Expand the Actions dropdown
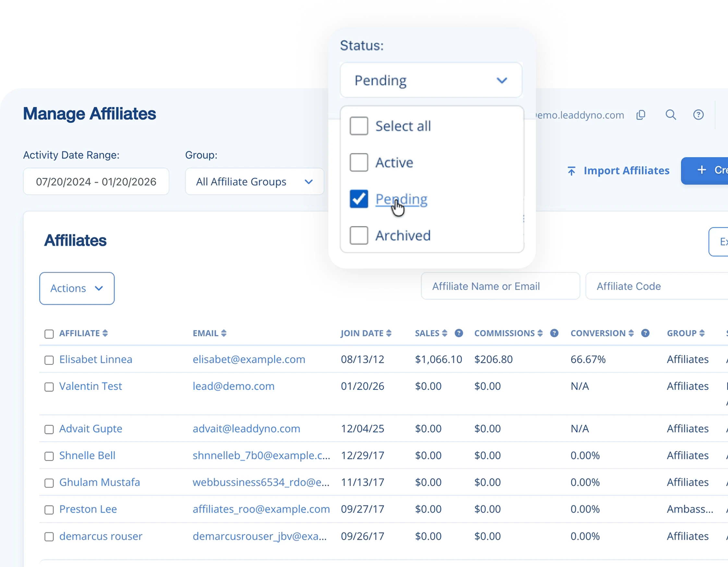The height and width of the screenshot is (567, 728). point(77,288)
